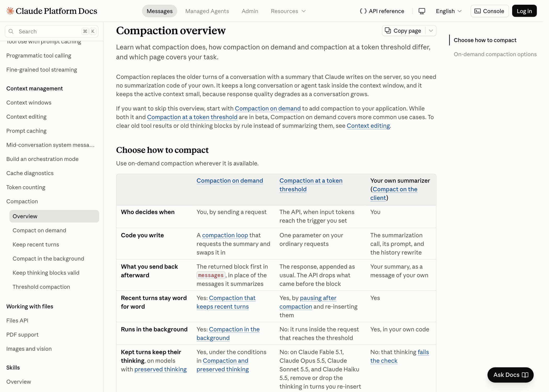Follow the compaction loop link
The width and height of the screenshot is (549, 392).
pyautogui.click(x=225, y=235)
